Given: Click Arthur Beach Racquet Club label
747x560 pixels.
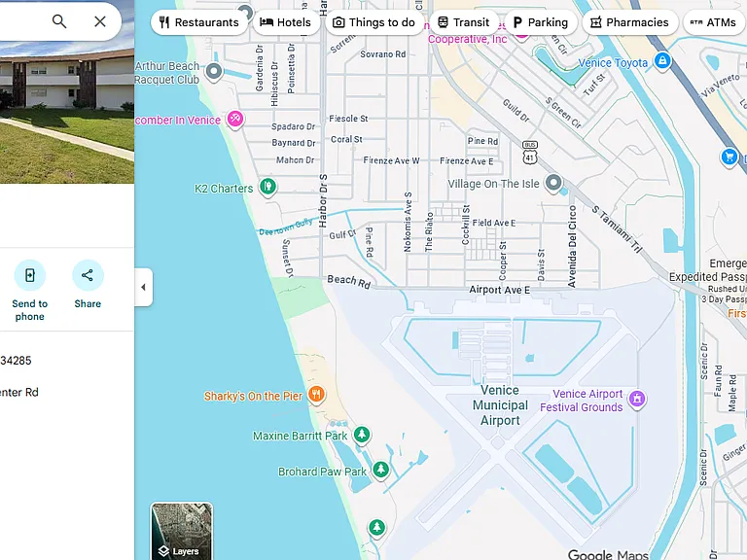Looking at the screenshot, I should tap(167, 73).
